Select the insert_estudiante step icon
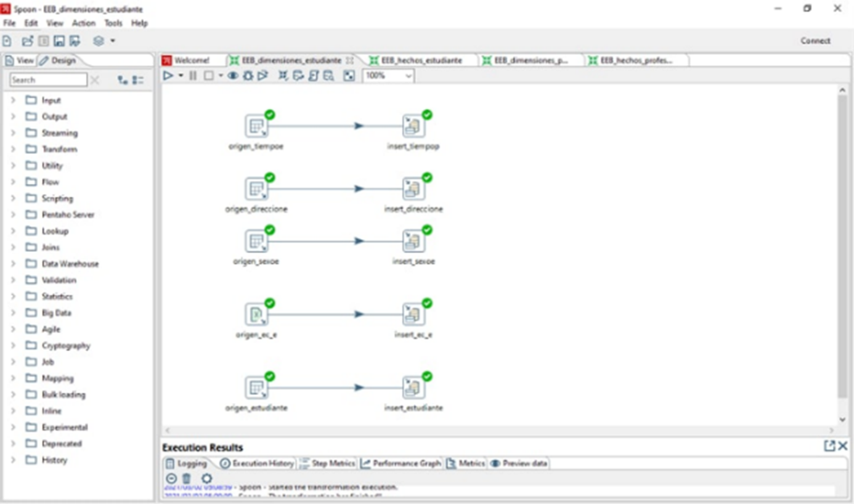The width and height of the screenshot is (854, 504). (413, 388)
